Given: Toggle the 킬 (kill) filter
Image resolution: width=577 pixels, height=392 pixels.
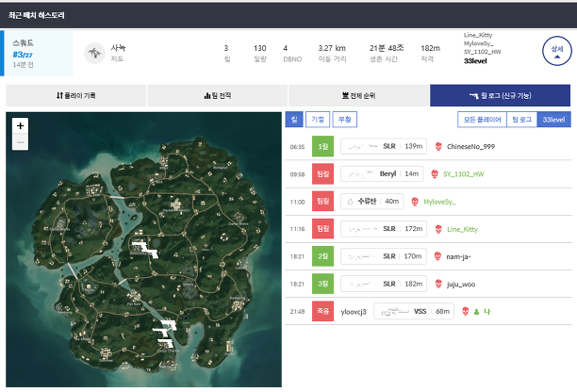Looking at the screenshot, I should (x=294, y=120).
